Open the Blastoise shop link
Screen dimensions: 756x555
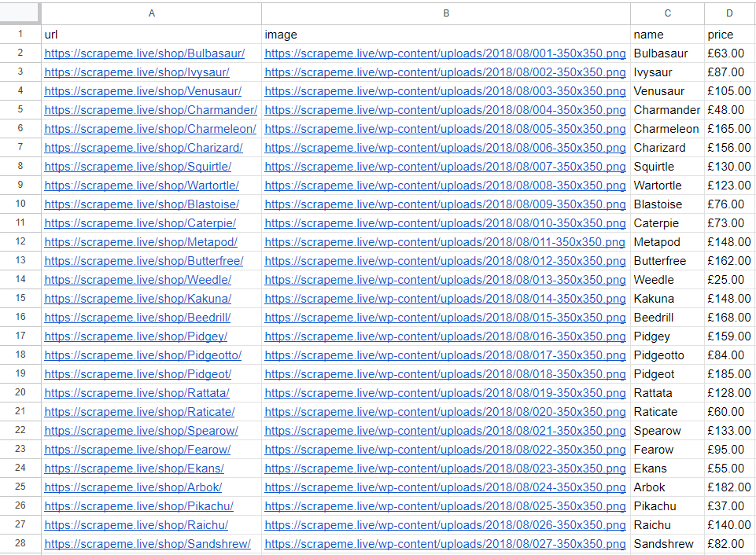(142, 204)
